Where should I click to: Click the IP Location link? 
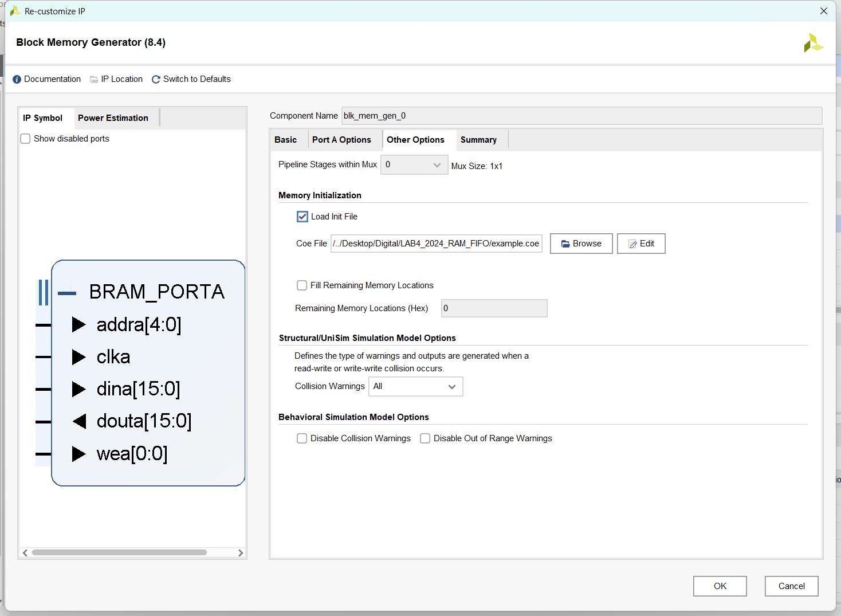coord(122,79)
